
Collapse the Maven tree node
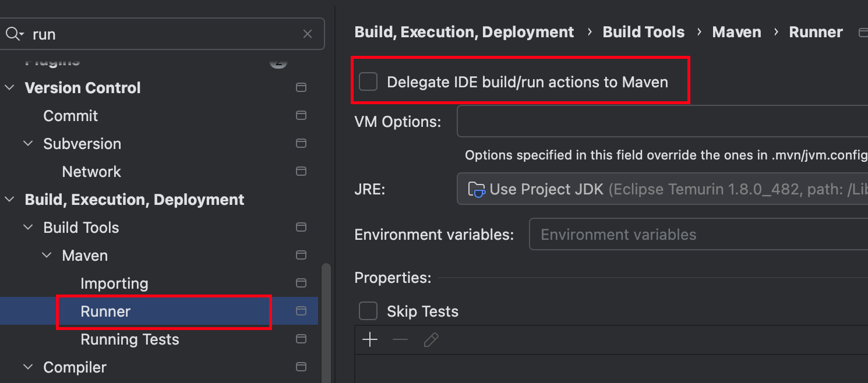click(47, 256)
